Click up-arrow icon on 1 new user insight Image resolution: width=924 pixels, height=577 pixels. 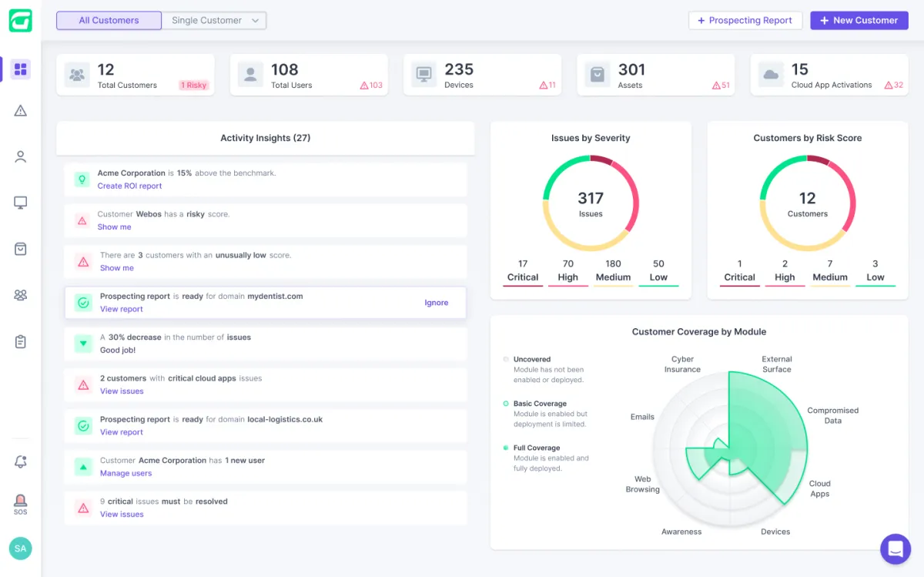(83, 467)
